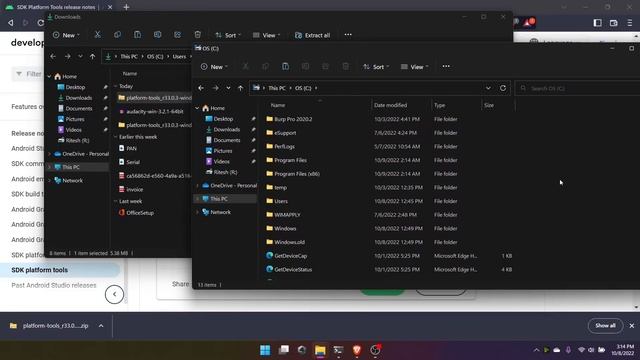Open Task View on taskbar
Image resolution: width=640 pixels, height=360 pixels.
coord(284,350)
